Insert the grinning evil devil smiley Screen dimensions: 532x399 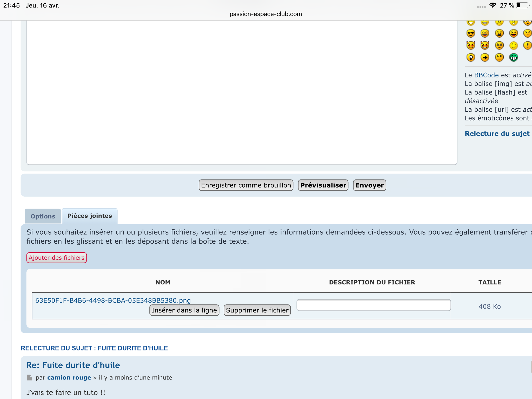click(x=485, y=45)
